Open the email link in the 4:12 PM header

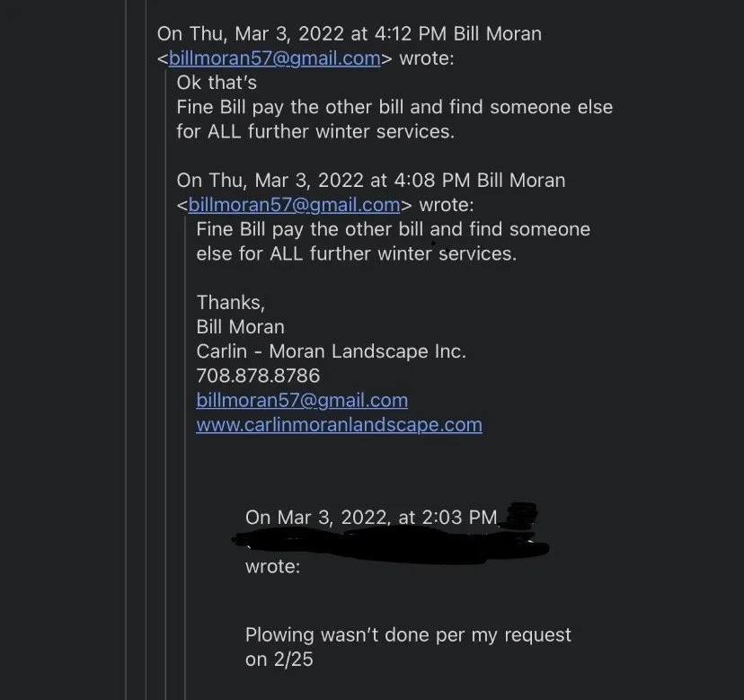point(274,58)
